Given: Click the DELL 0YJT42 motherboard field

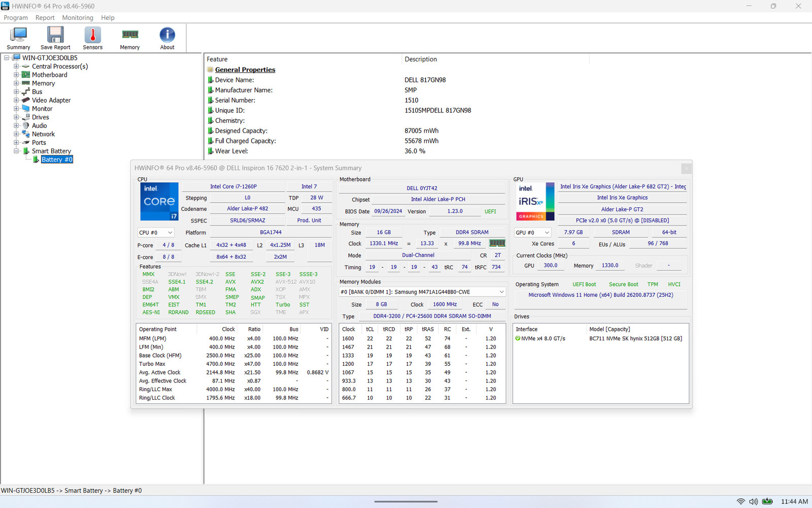Looking at the screenshot, I should coord(422,188).
